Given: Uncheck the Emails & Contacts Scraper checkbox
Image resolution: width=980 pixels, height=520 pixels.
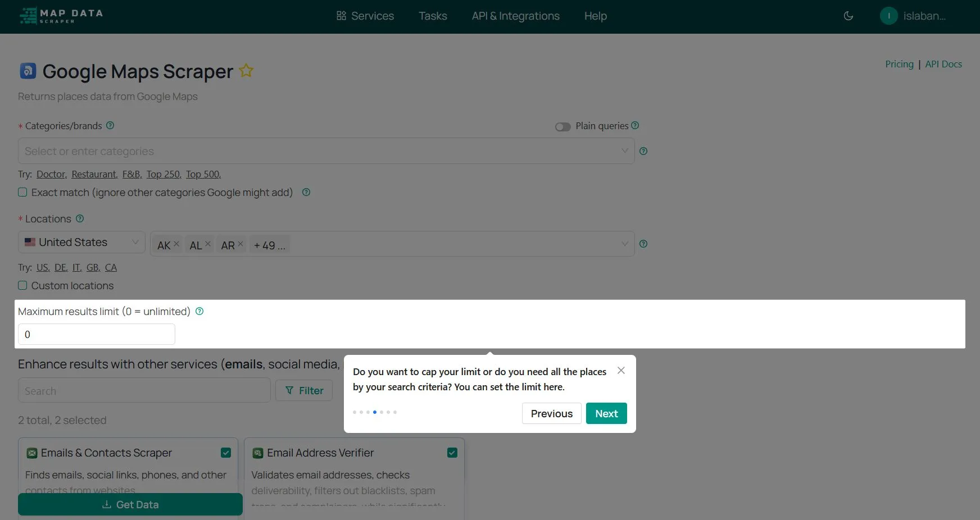Looking at the screenshot, I should tap(226, 453).
